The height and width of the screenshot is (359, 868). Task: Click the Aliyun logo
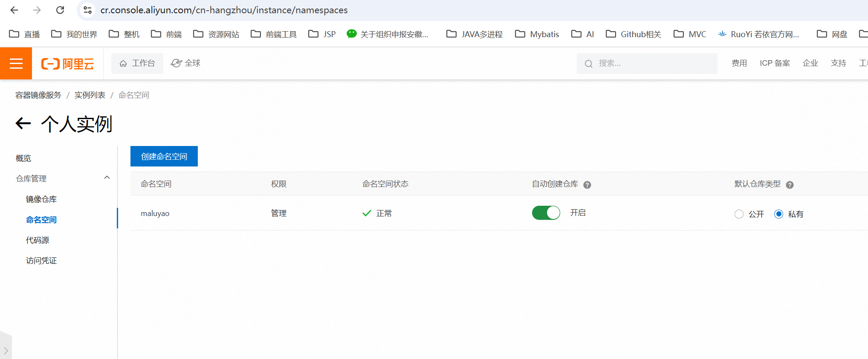click(x=67, y=64)
